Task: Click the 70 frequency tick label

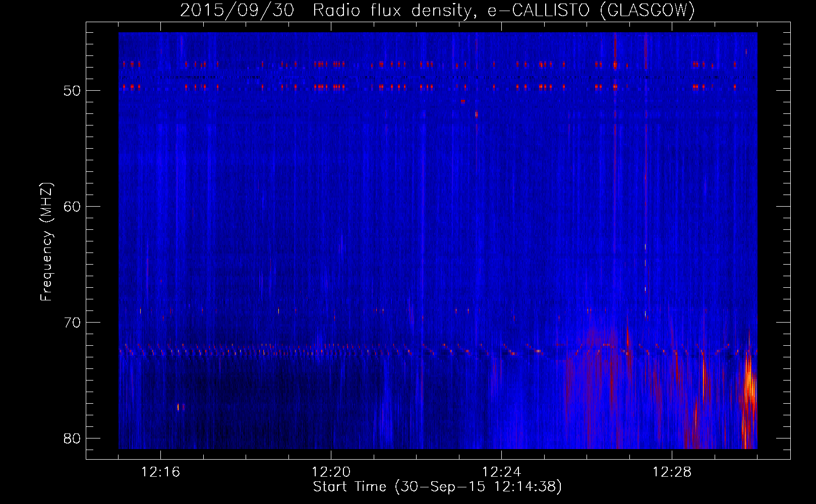Action: click(x=72, y=323)
